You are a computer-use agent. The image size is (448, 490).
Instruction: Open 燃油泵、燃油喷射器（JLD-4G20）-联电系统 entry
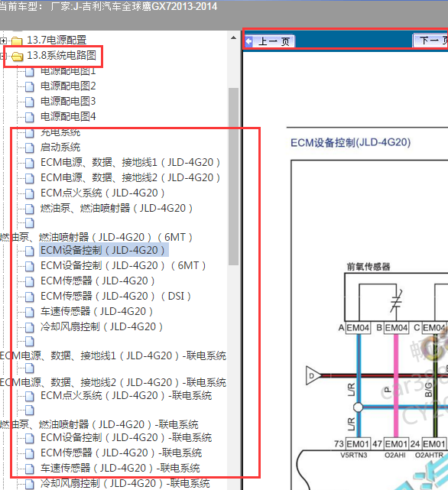[99, 425]
